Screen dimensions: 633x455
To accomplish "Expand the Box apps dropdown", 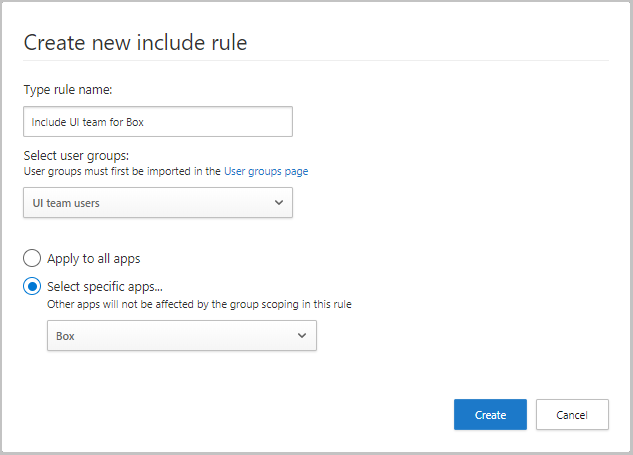I will (181, 336).
